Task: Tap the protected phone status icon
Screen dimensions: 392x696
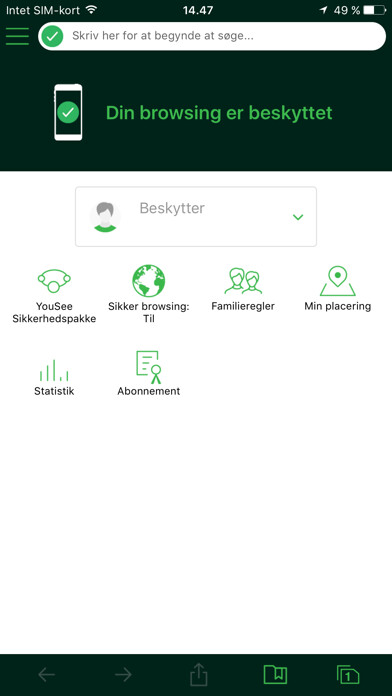Action: click(x=68, y=112)
